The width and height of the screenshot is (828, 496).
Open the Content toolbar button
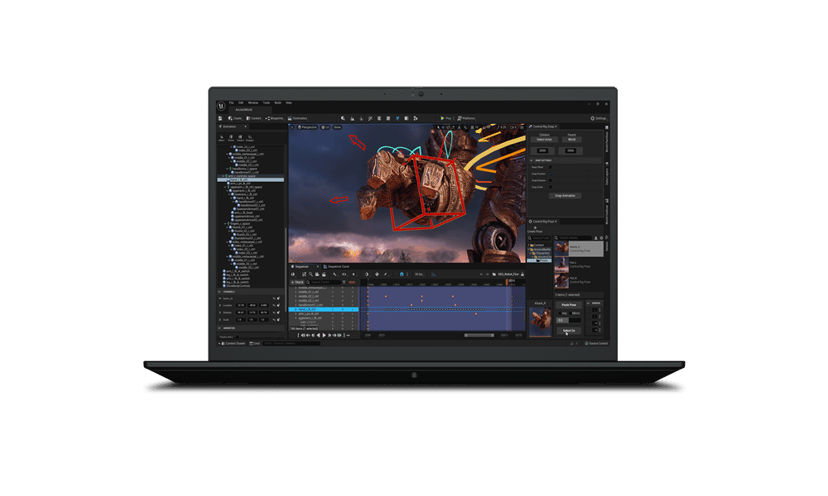253,118
